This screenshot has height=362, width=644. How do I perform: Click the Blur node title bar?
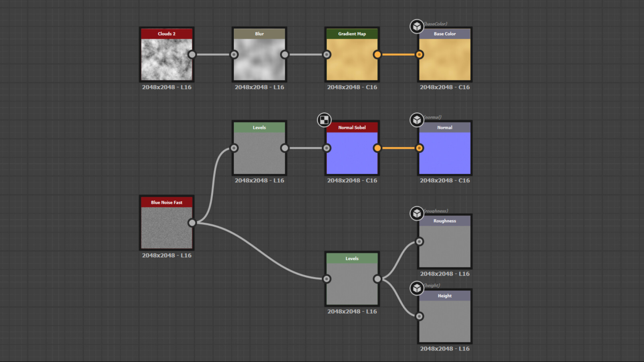click(259, 34)
